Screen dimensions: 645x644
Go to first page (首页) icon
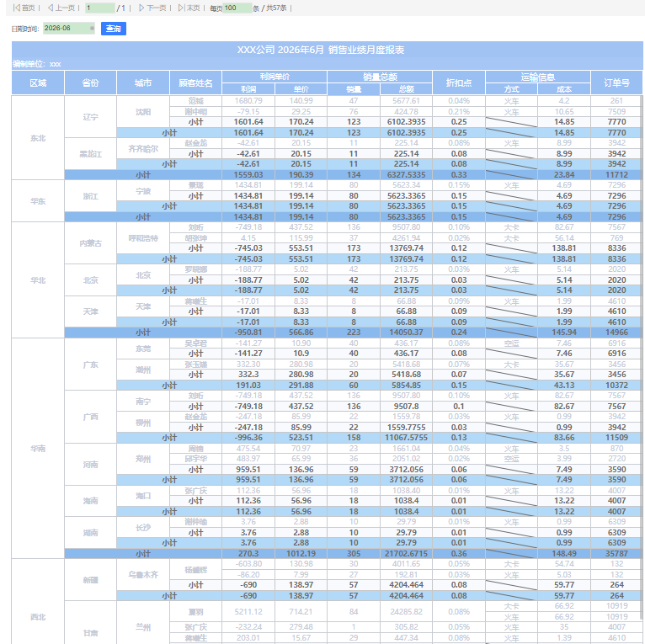(x=17, y=8)
